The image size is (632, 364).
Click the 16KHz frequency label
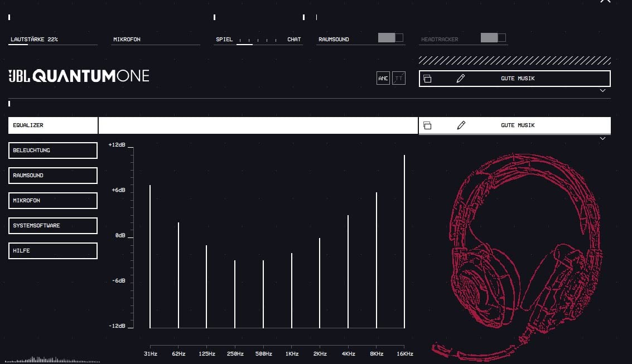pos(404,354)
